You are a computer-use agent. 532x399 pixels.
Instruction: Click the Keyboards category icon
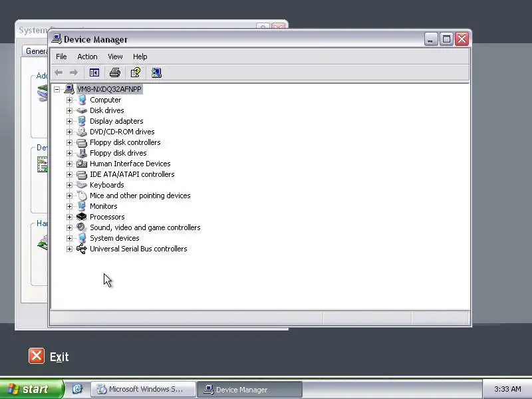point(82,185)
